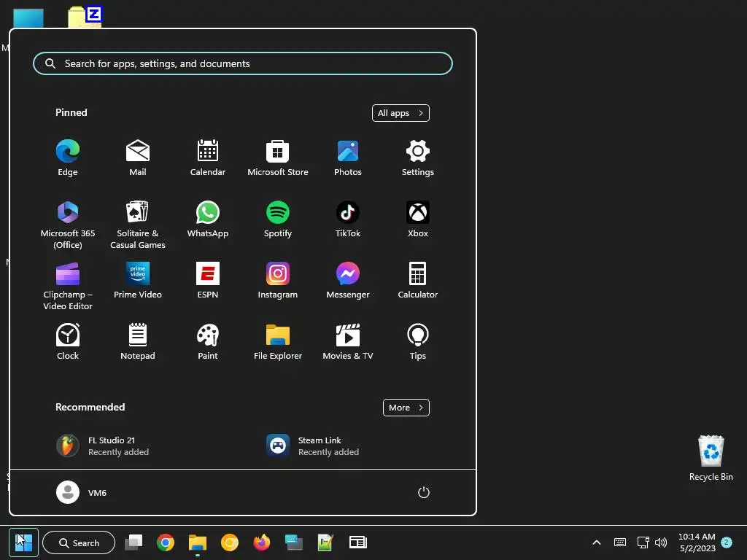Viewport: 747px width, 560px height.
Task: Open recently added FL Studio 21
Action: [103, 446]
